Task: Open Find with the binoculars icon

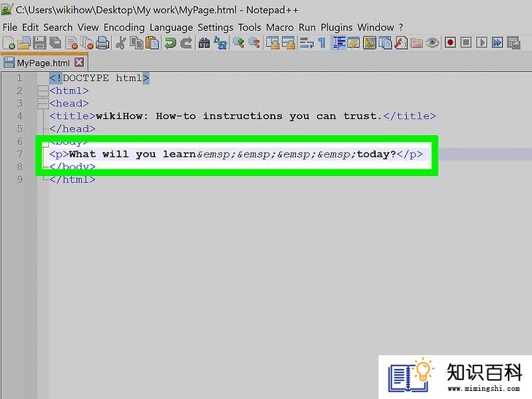Action: [x=205, y=43]
